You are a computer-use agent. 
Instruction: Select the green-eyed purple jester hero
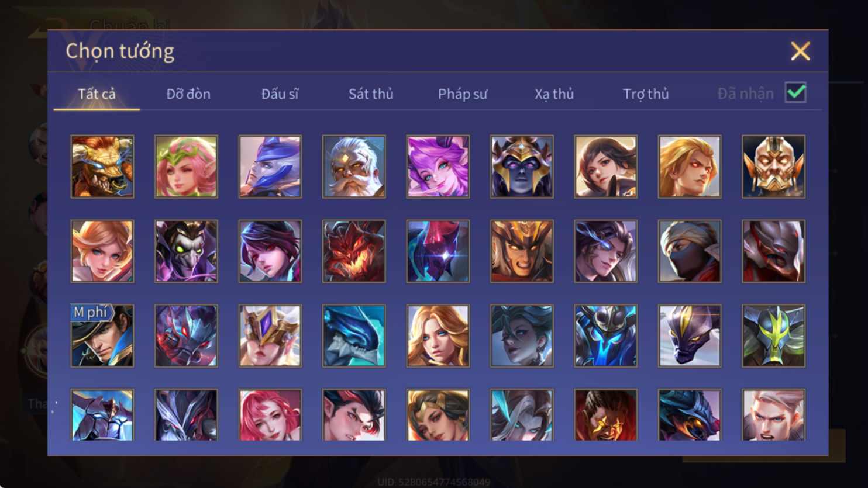[x=186, y=251]
